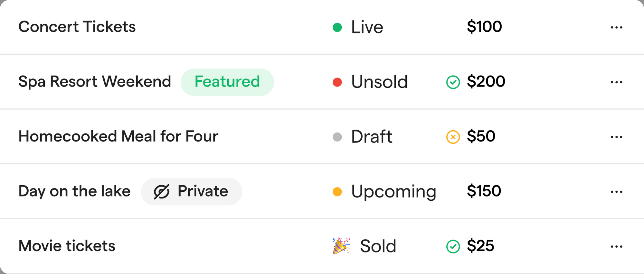Click the red Unsold status dot
Viewport: 644px width, 274px height.
coord(337,82)
